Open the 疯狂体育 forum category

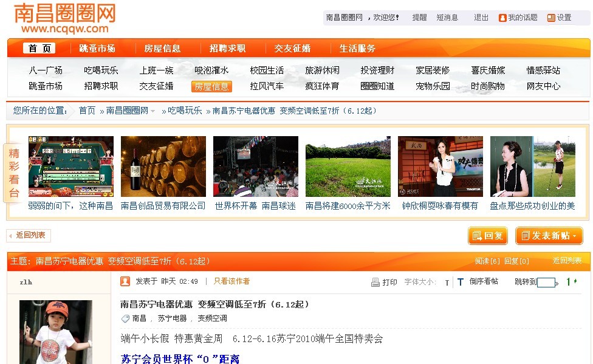[322, 86]
